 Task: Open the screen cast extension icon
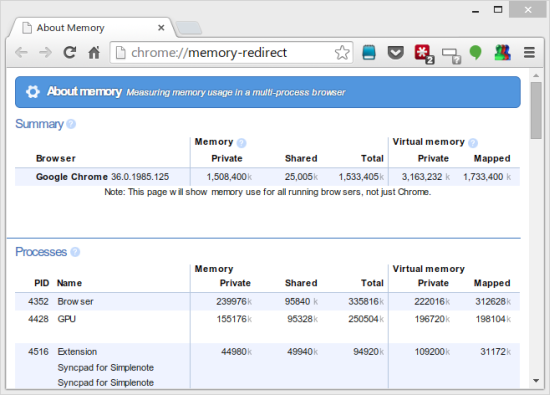(451, 55)
